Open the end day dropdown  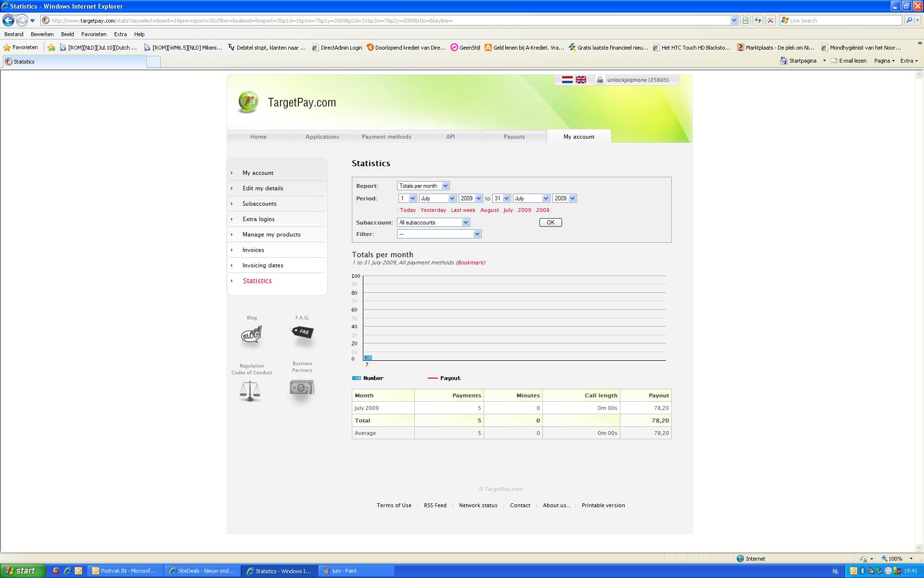501,198
